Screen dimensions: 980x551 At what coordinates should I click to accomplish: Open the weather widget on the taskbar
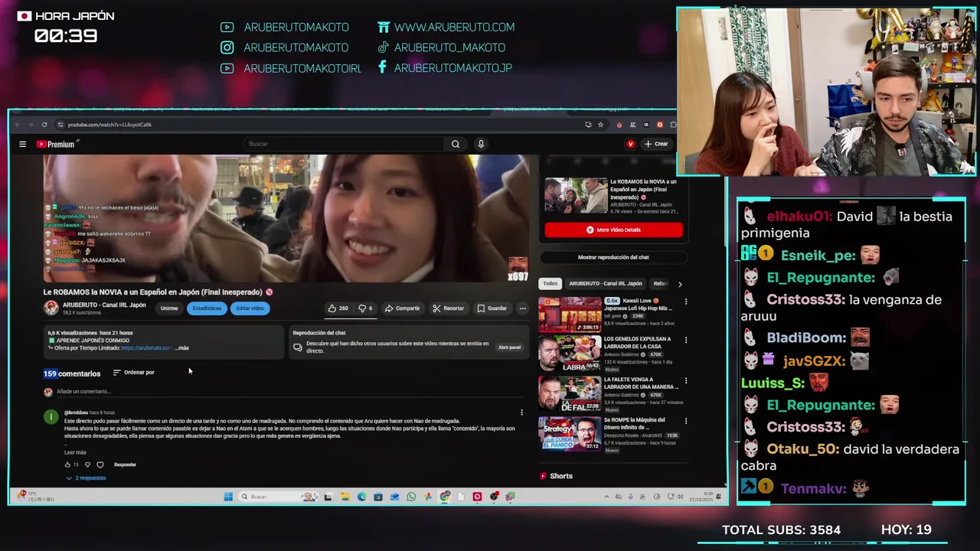(x=34, y=497)
